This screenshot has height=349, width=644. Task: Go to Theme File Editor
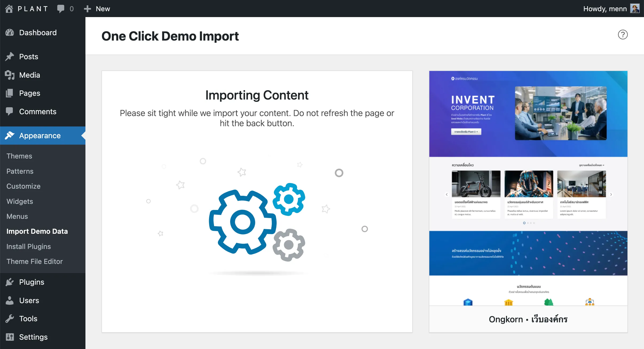(35, 261)
